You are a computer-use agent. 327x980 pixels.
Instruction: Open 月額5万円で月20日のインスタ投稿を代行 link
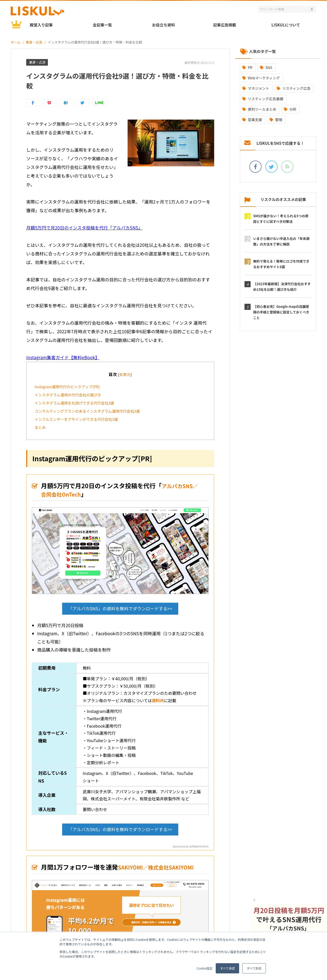84,228
